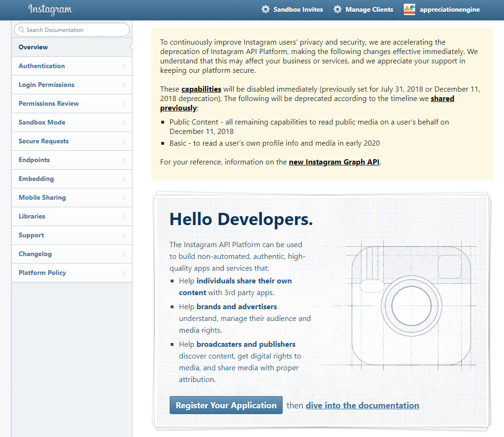Open the new Instagram Graph API link
The image size is (504, 437).
334,162
